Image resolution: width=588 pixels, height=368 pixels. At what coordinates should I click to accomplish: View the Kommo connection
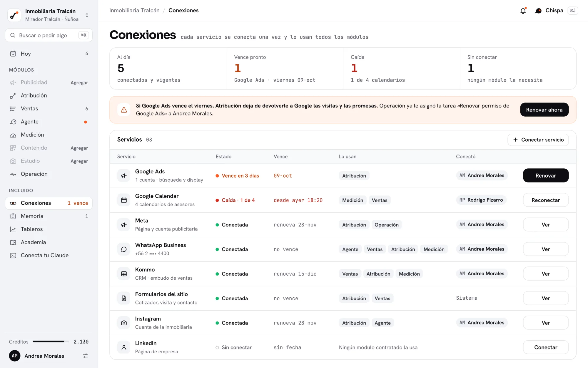pyautogui.click(x=546, y=274)
